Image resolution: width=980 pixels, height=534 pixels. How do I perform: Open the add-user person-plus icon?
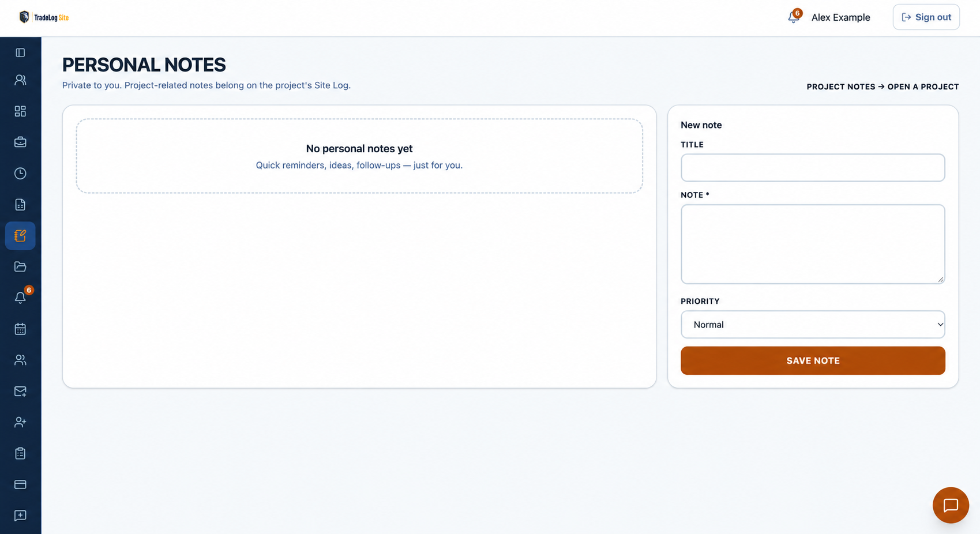tap(20, 422)
